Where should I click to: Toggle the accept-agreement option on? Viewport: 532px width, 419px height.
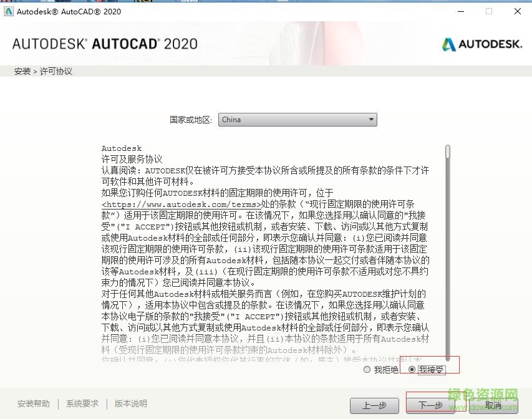(x=412, y=369)
